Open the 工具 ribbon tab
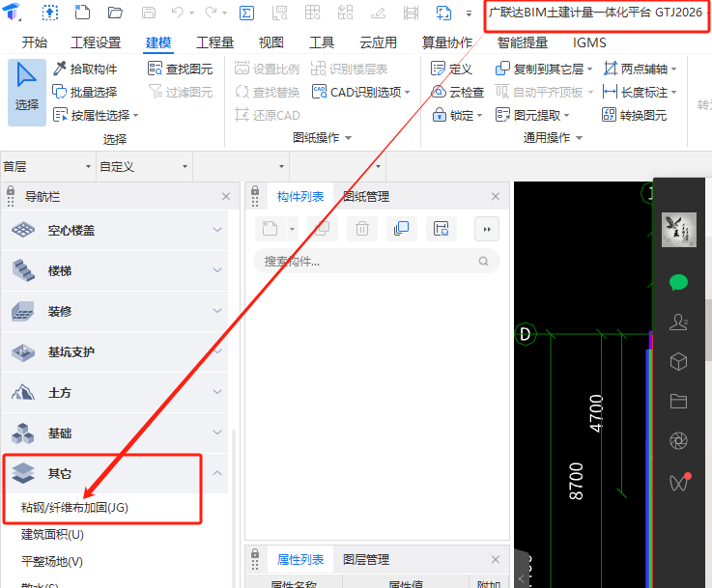This screenshot has height=588, width=712. (x=322, y=42)
